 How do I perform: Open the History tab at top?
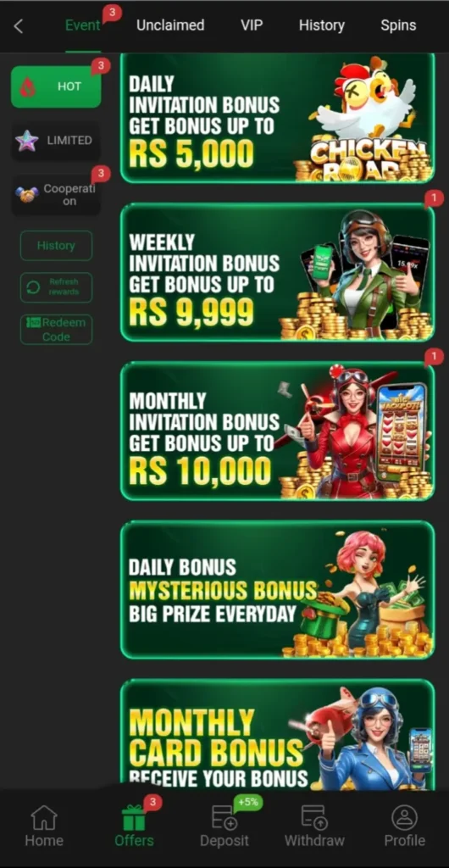click(x=322, y=25)
